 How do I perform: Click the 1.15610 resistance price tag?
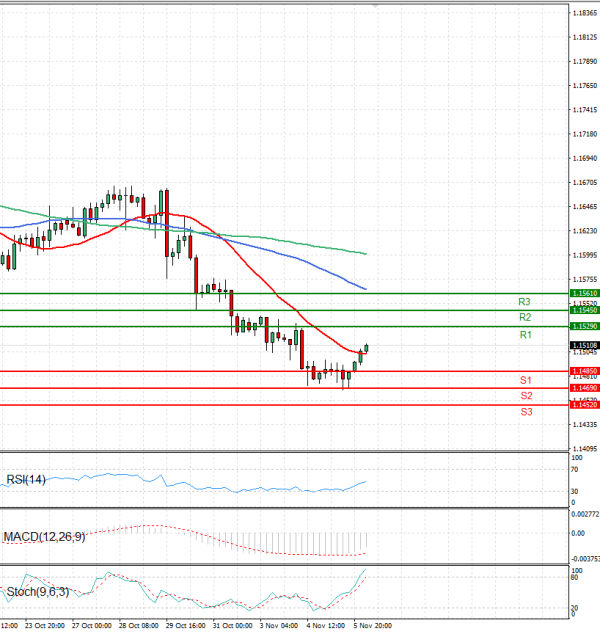[x=583, y=293]
